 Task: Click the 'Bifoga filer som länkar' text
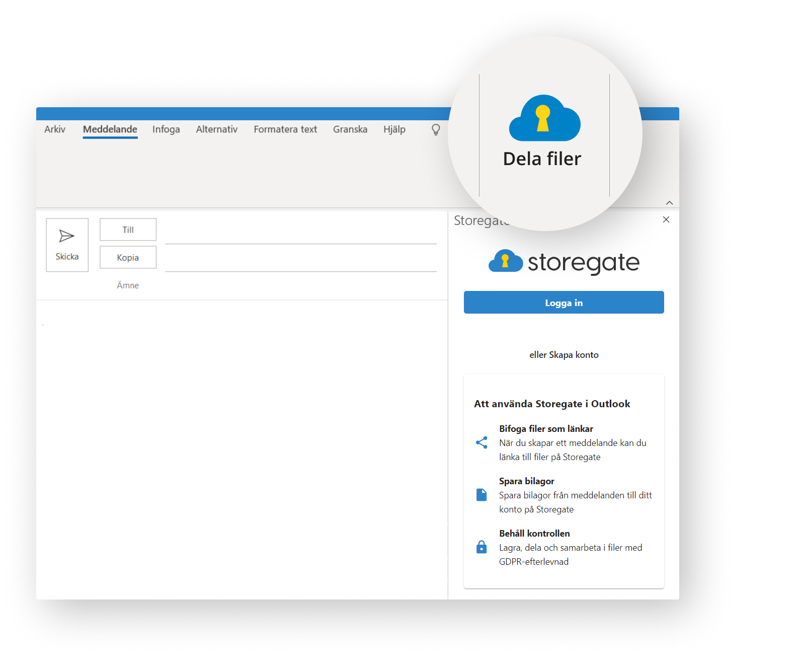point(546,429)
